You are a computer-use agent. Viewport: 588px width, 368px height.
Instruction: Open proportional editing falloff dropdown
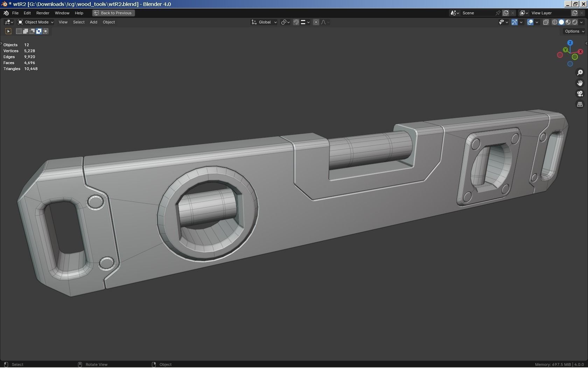tap(325, 22)
